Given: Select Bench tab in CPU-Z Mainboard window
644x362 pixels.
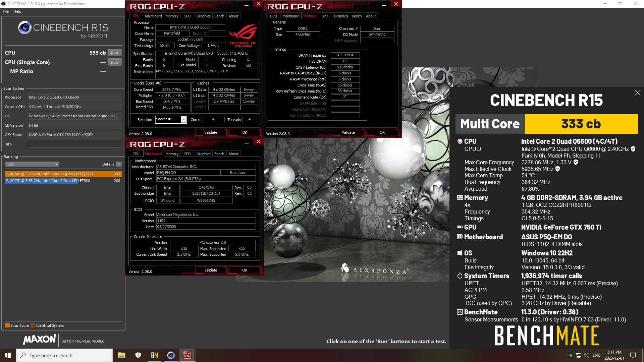Looking at the screenshot, I should point(219,154).
